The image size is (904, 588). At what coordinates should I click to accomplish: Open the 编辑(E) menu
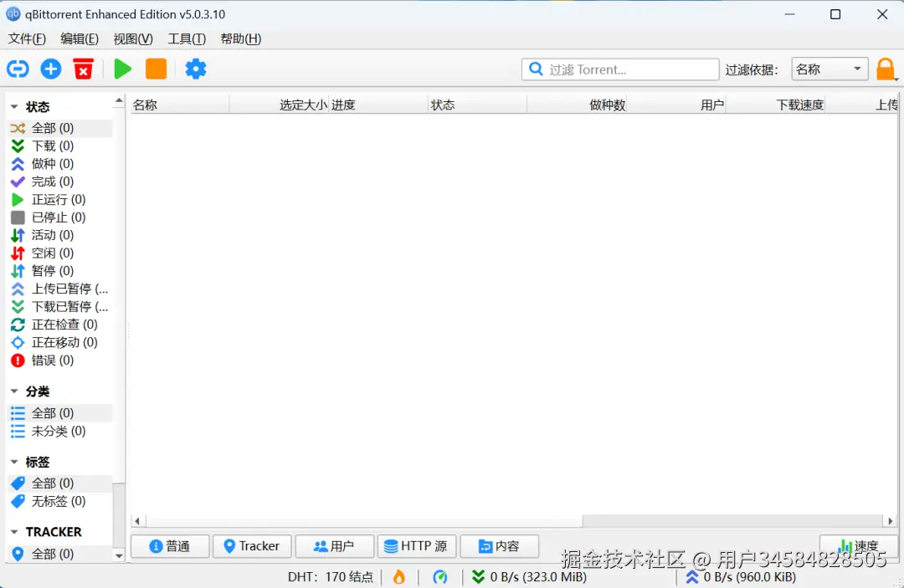[80, 38]
